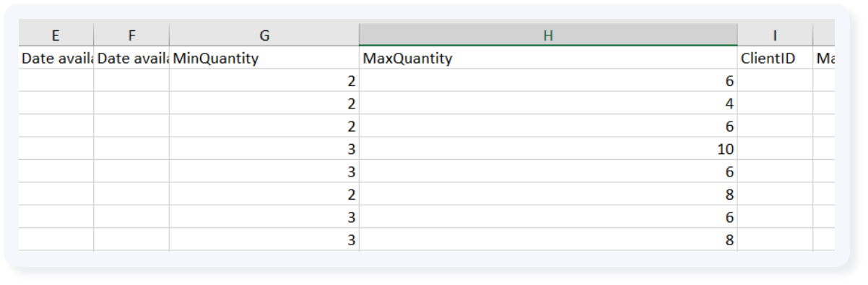Select column E header

click(56, 34)
